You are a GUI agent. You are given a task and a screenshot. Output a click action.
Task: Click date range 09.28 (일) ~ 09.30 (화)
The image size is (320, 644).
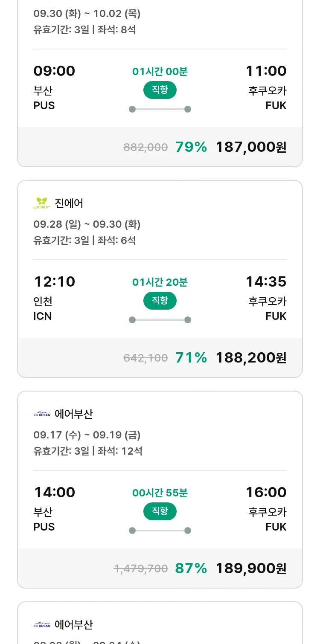click(x=87, y=224)
